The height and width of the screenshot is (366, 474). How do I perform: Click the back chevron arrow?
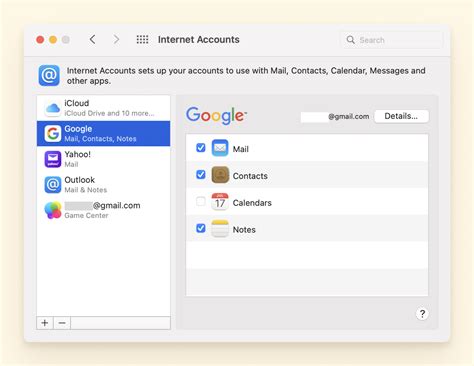click(92, 40)
